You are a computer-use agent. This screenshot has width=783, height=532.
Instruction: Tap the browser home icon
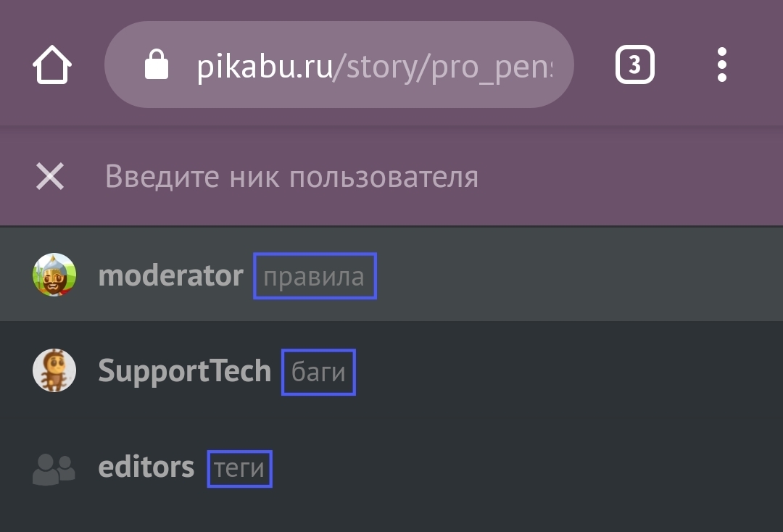point(52,65)
